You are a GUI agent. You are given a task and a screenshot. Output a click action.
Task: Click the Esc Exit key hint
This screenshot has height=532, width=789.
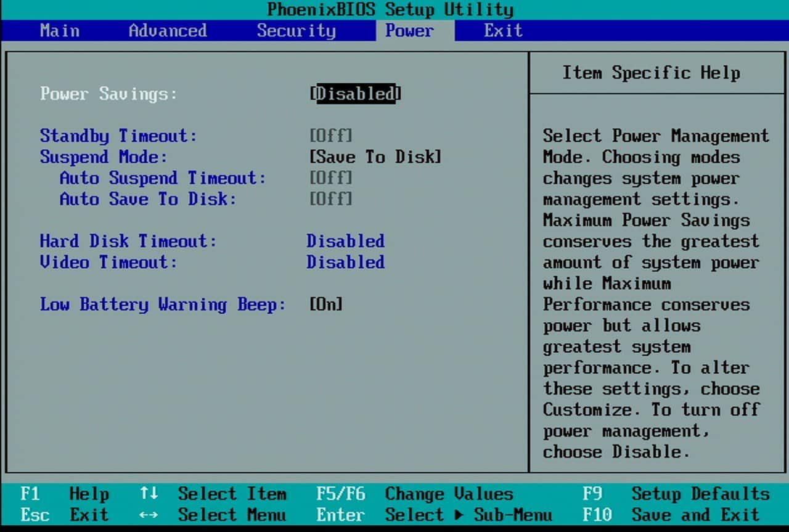(65, 515)
